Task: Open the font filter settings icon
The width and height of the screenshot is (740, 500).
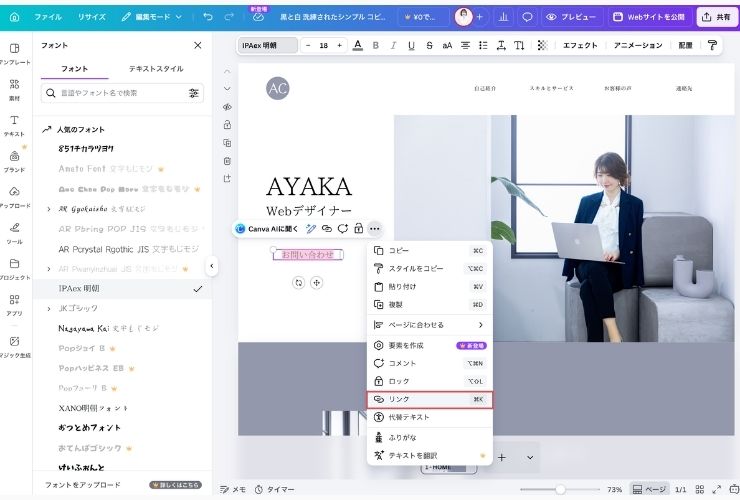Action: pos(193,93)
